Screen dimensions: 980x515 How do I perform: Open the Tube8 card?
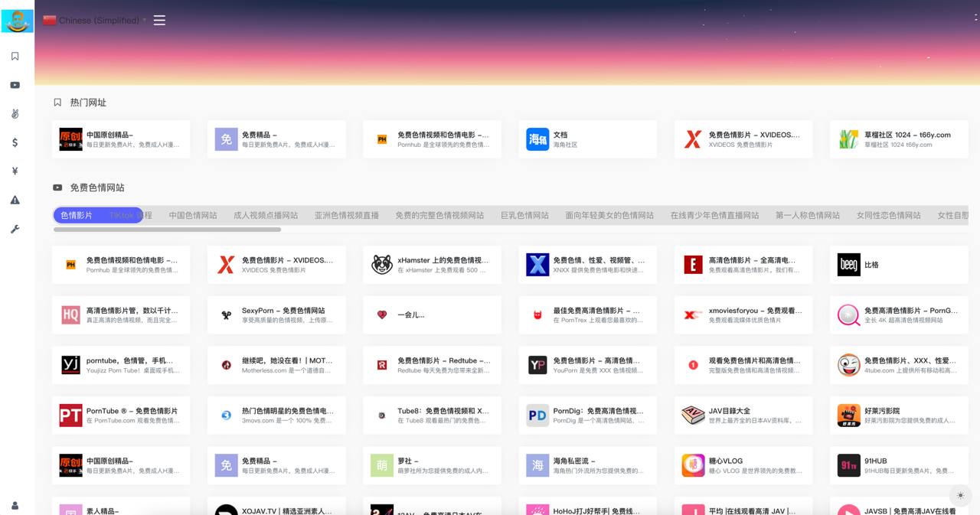point(432,416)
